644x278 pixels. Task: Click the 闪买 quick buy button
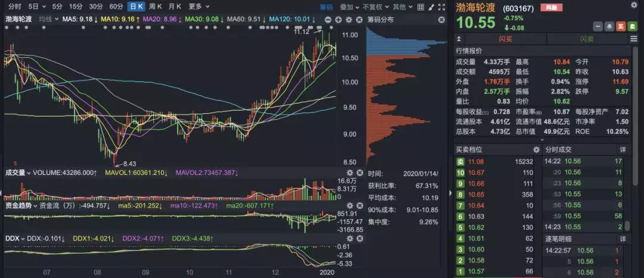(x=505, y=39)
